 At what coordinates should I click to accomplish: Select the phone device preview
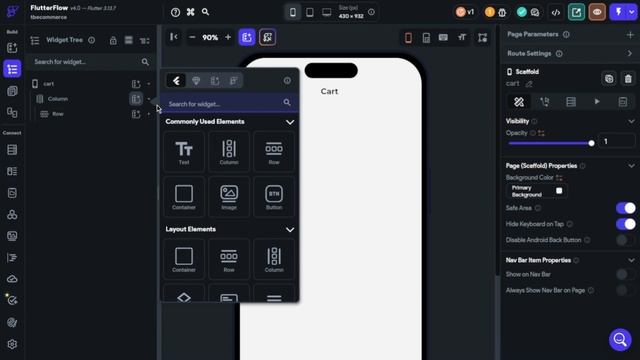pos(293,12)
